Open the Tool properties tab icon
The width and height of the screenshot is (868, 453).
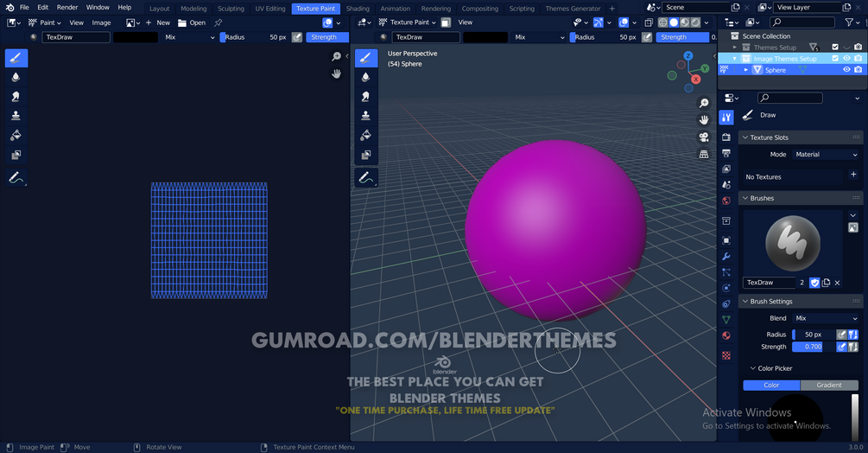pyautogui.click(x=726, y=118)
